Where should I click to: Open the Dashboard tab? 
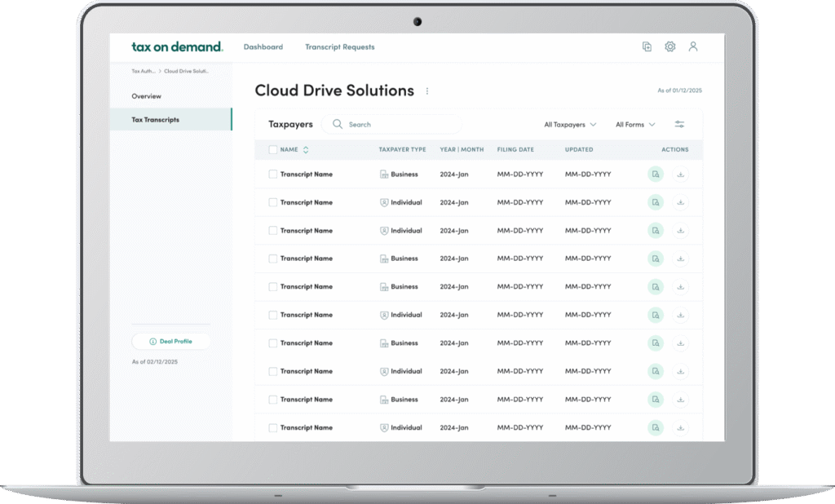pyautogui.click(x=263, y=47)
